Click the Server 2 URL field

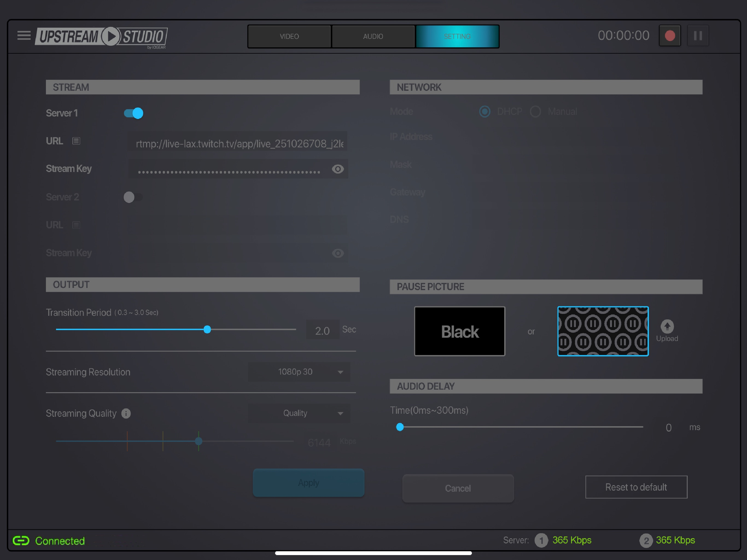[x=238, y=225]
